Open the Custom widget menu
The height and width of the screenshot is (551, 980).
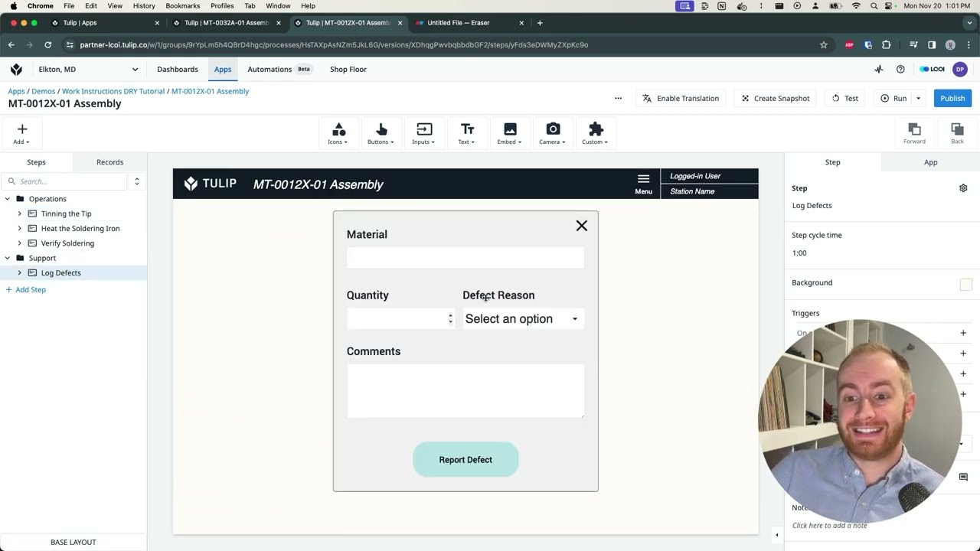[595, 132]
